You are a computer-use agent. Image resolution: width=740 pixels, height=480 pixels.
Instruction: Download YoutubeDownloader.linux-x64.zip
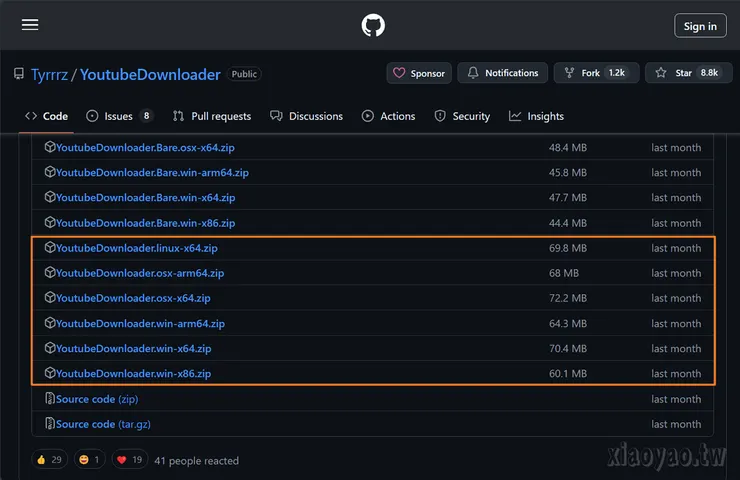[x=136, y=248]
